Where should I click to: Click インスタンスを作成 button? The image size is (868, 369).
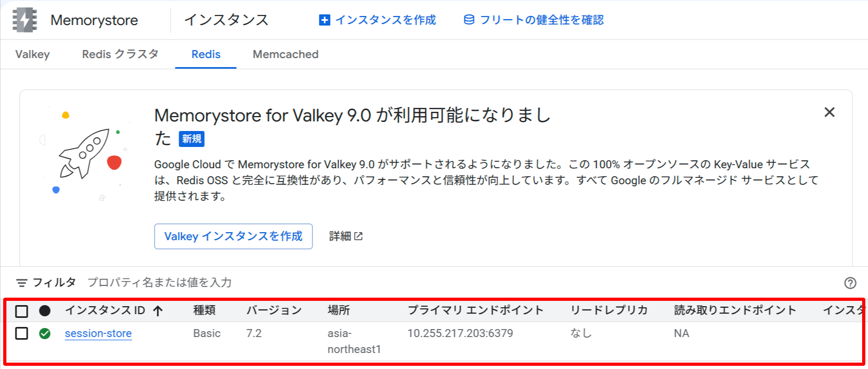(377, 20)
